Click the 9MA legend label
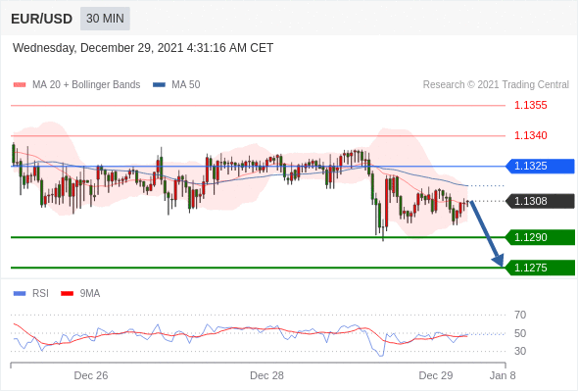 click(90, 294)
